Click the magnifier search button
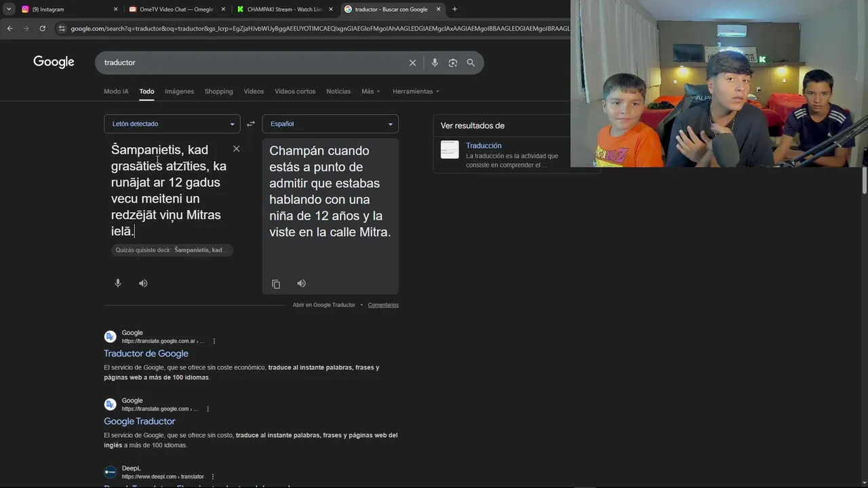The image size is (868, 488). pyautogui.click(x=471, y=62)
